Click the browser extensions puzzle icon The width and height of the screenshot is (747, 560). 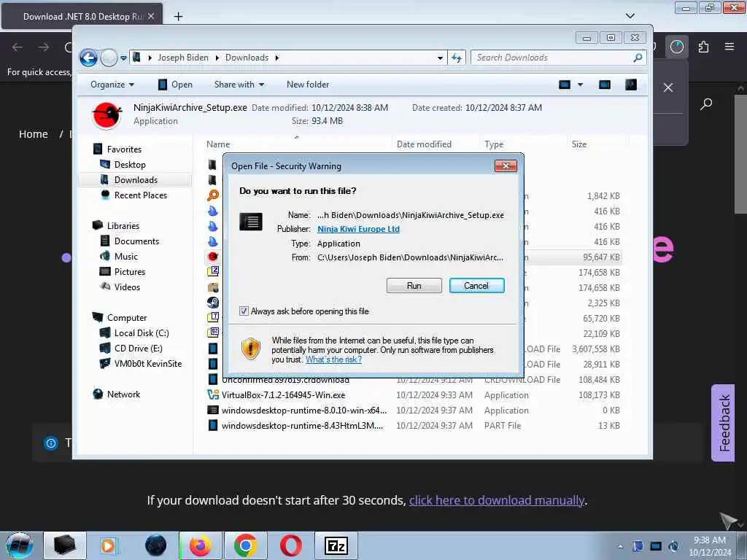click(x=703, y=47)
